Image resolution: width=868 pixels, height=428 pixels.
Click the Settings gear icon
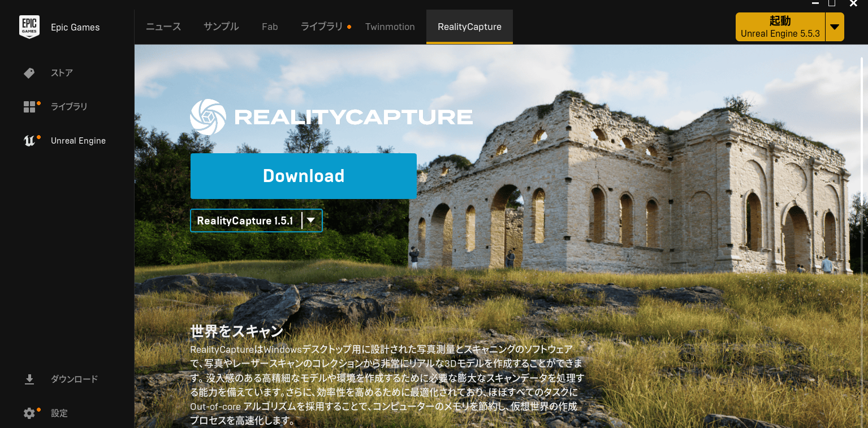(29, 413)
